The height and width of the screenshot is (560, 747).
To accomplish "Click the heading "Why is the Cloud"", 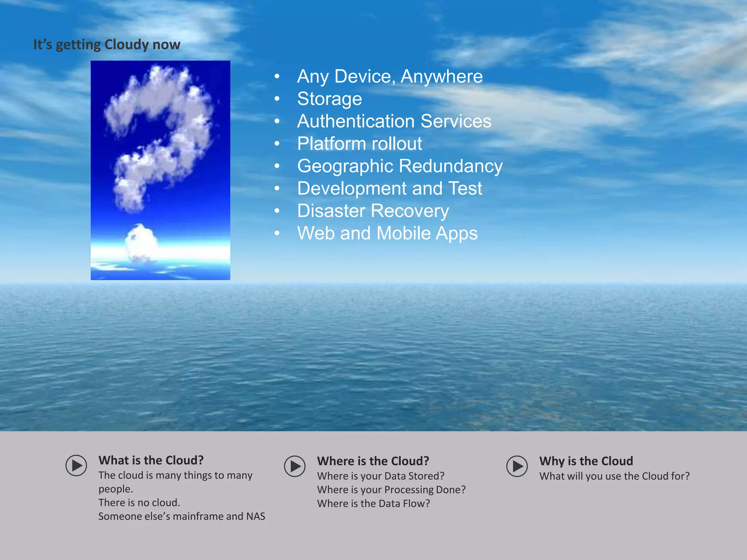I will 586,461.
